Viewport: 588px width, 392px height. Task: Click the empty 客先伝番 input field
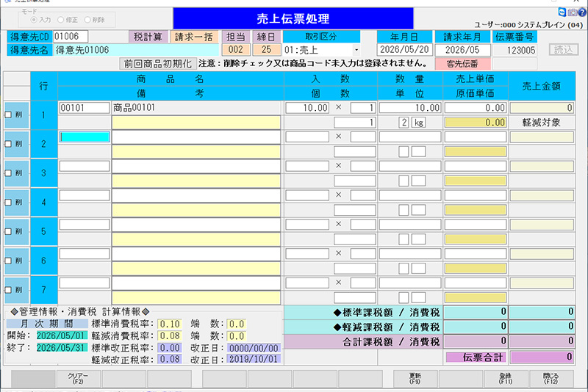click(514, 64)
